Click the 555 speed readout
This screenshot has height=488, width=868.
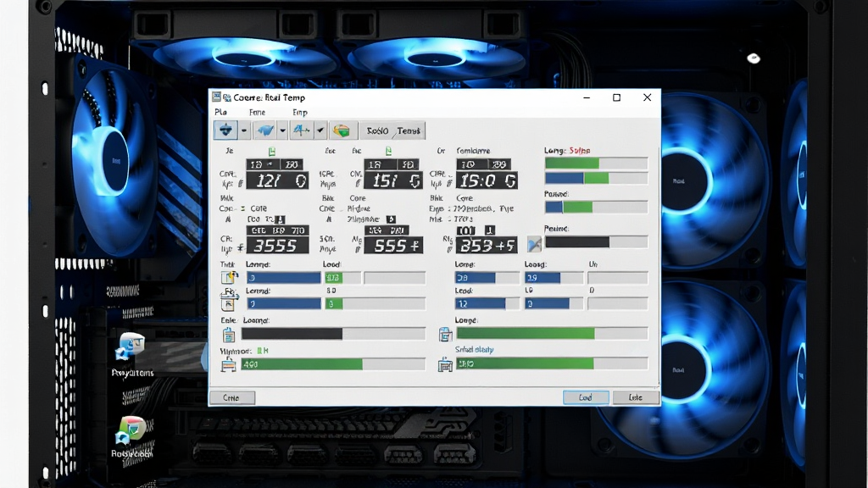pyautogui.click(x=393, y=245)
